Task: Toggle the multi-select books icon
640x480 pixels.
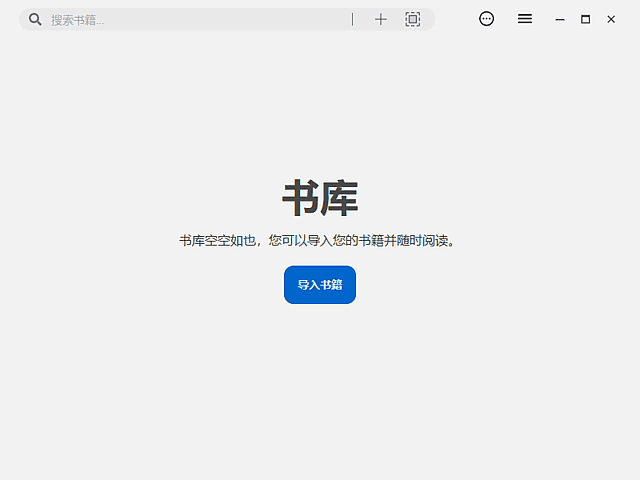Action: (412, 19)
